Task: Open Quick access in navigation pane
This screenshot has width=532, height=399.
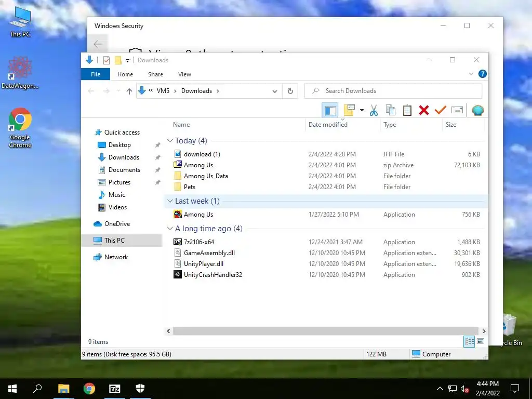Action: point(122,132)
